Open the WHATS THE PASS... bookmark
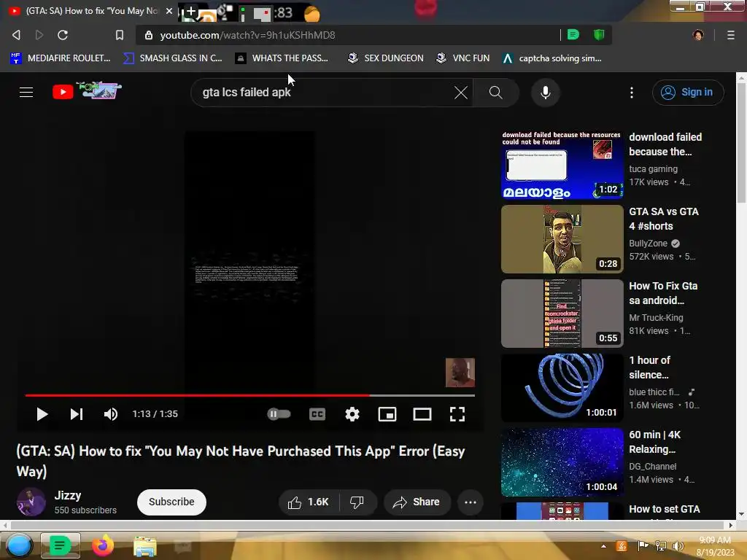The width and height of the screenshot is (747, 560). [282, 58]
